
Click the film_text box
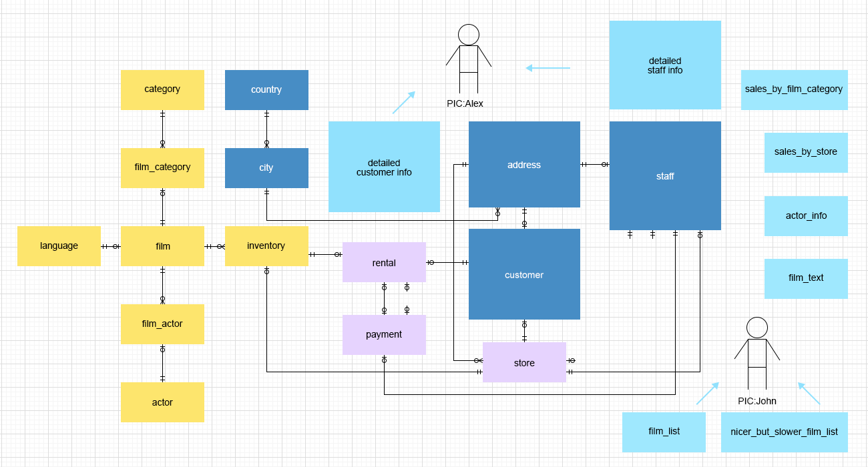pyautogui.click(x=806, y=278)
